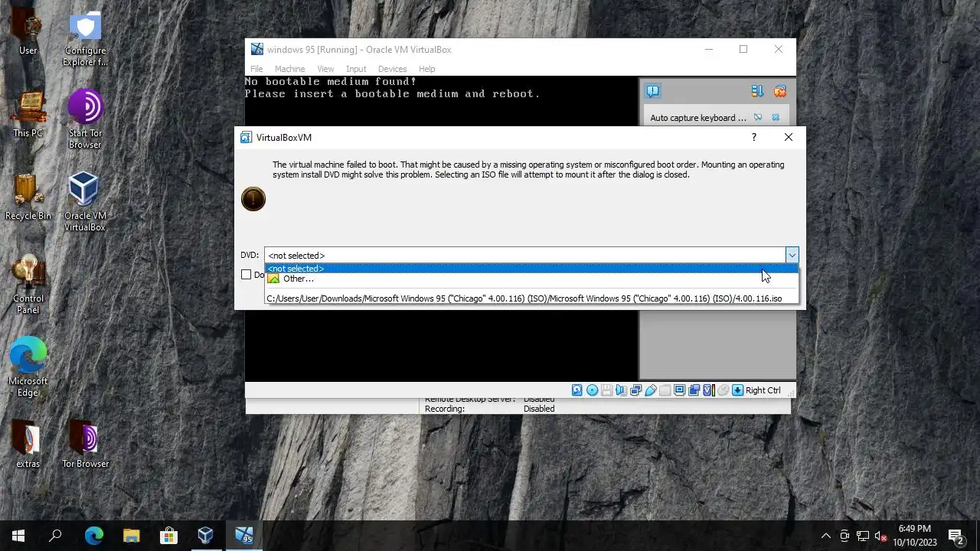This screenshot has width=980, height=551.
Task: Open the DVD dropdown arrow
Action: (792, 255)
